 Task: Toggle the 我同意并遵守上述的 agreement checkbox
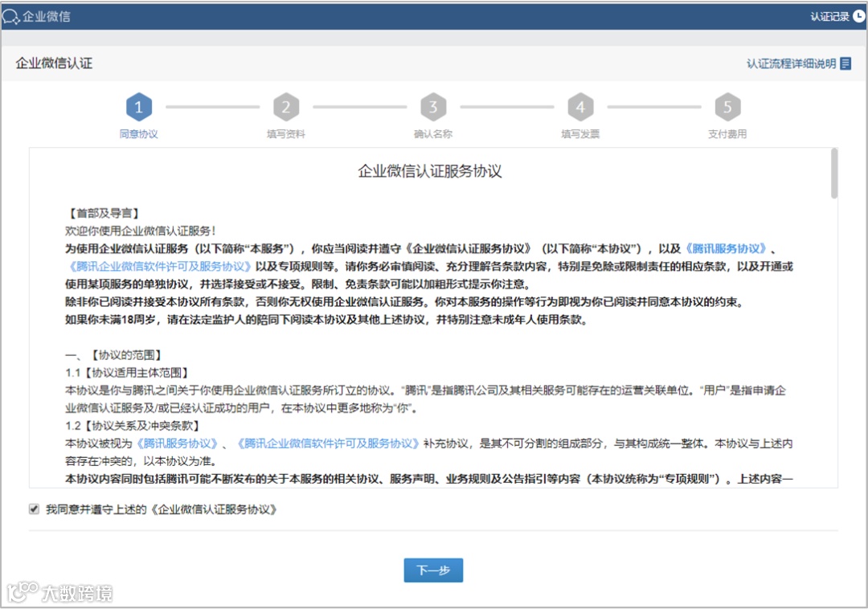(x=35, y=509)
